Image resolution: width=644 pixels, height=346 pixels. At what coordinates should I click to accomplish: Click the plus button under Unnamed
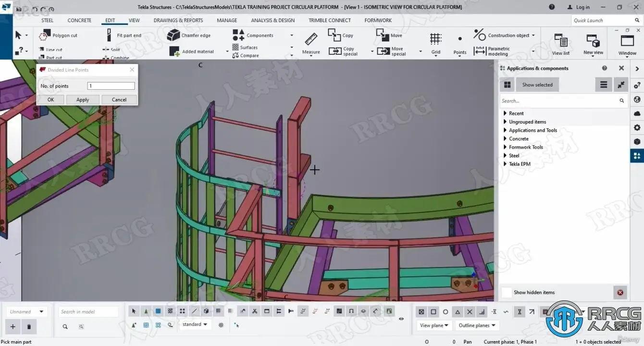(13, 327)
